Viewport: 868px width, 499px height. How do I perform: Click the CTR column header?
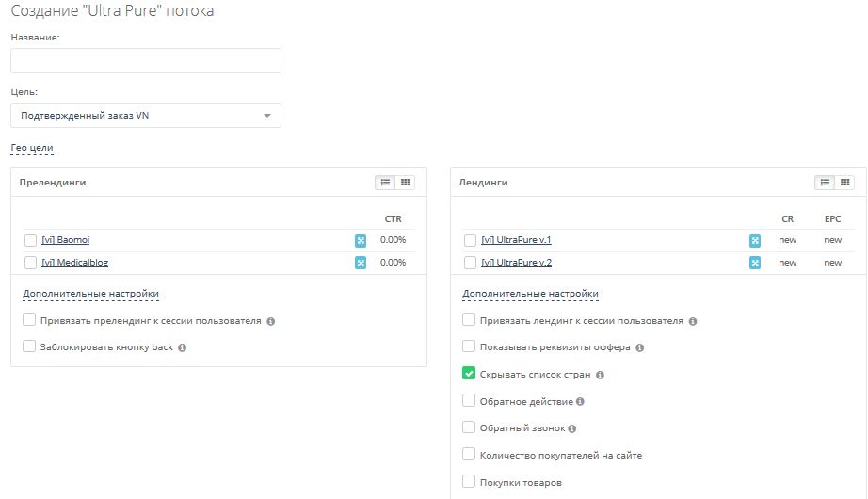click(x=393, y=219)
